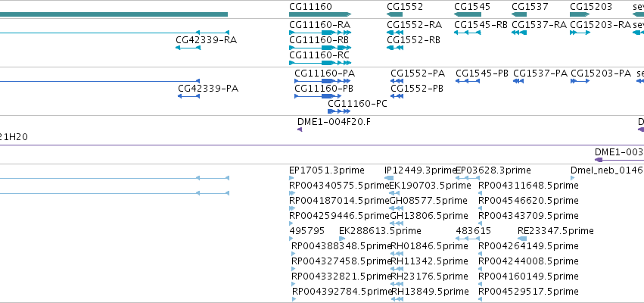
Task: Select RP004392784.5prime feature
Action: pyautogui.click(x=343, y=292)
